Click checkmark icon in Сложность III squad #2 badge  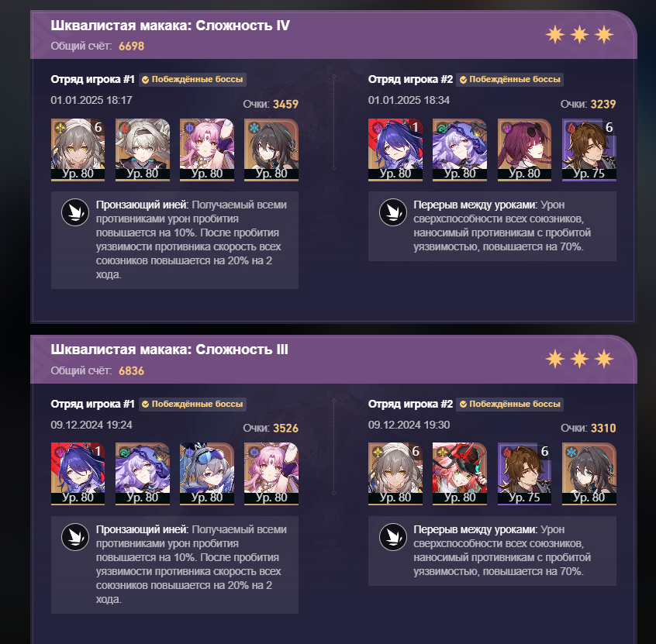pos(463,405)
